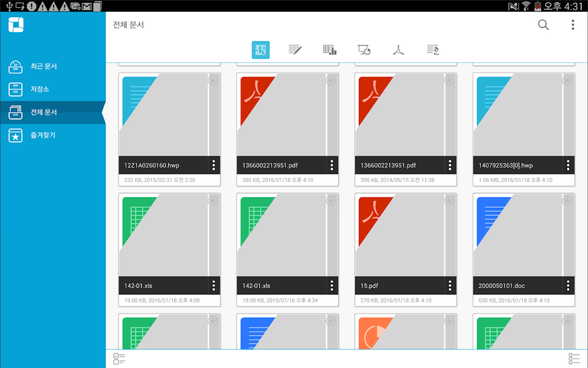The height and width of the screenshot is (368, 588).
Task: Tap details 1.06 MB, 2016/01/18 오후 4:10
Action: coord(515,180)
